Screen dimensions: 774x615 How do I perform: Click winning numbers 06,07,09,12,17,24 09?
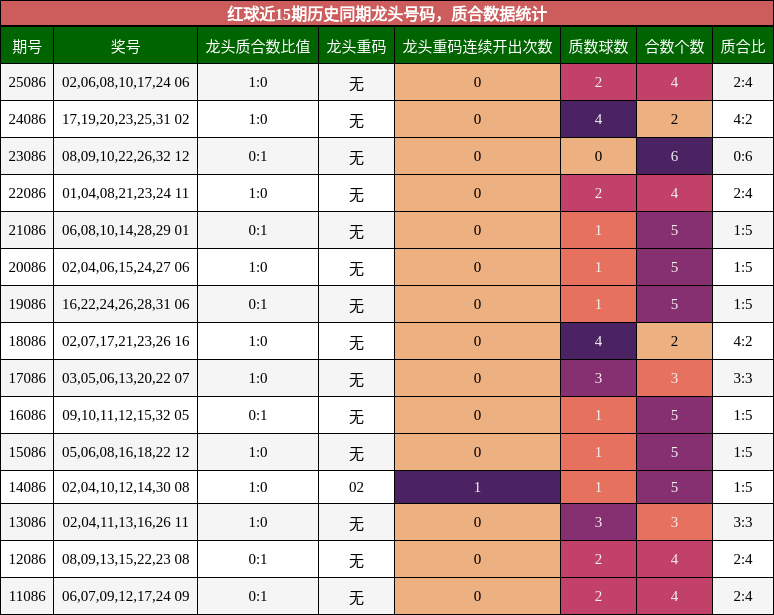coord(125,596)
